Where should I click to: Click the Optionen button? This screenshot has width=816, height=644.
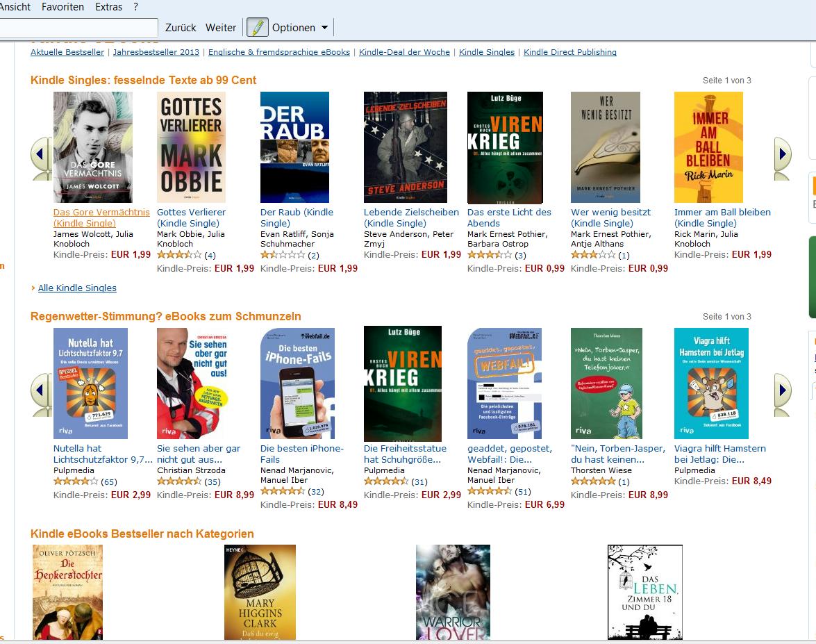pyautogui.click(x=294, y=28)
